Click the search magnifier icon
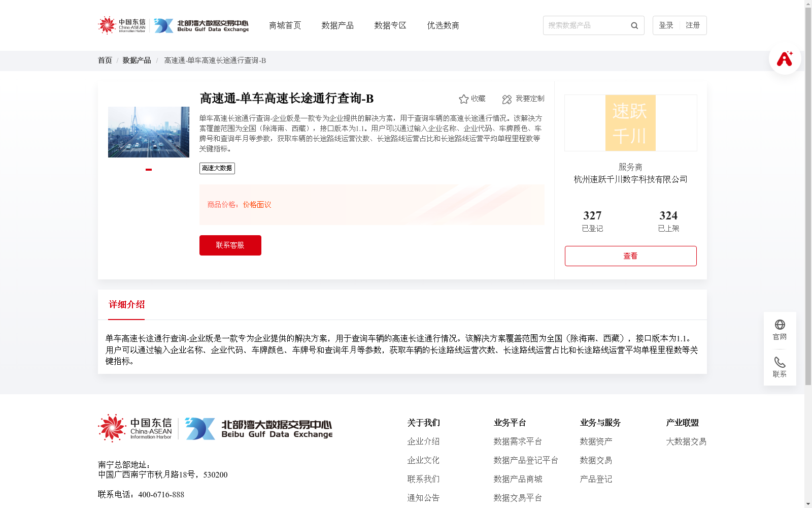This screenshot has height=508, width=812. coord(634,25)
